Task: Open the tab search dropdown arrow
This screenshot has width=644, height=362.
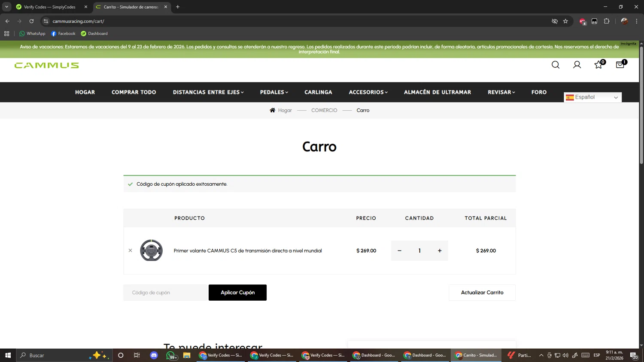Action: coord(6,7)
